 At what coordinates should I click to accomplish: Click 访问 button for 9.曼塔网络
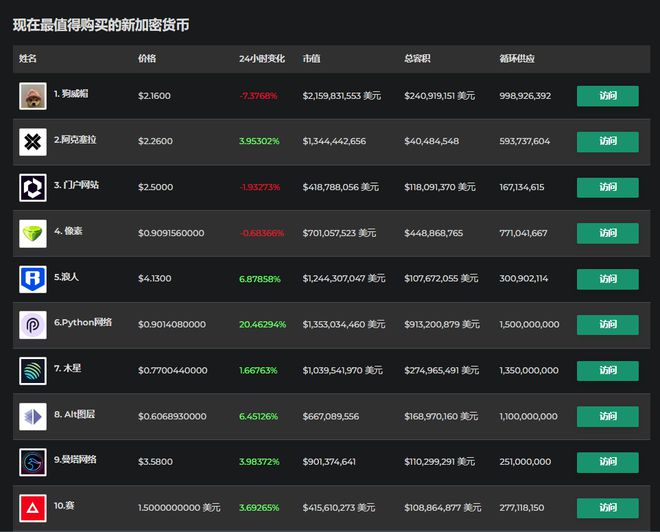(607, 462)
